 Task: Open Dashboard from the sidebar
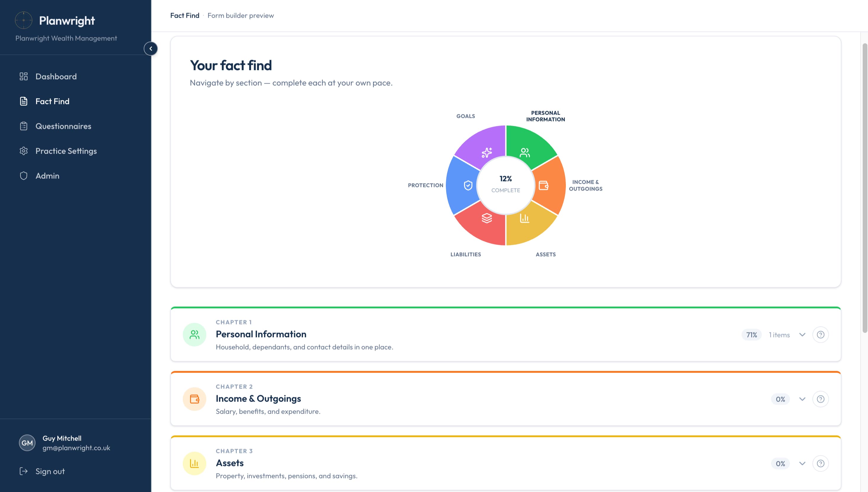(x=56, y=76)
